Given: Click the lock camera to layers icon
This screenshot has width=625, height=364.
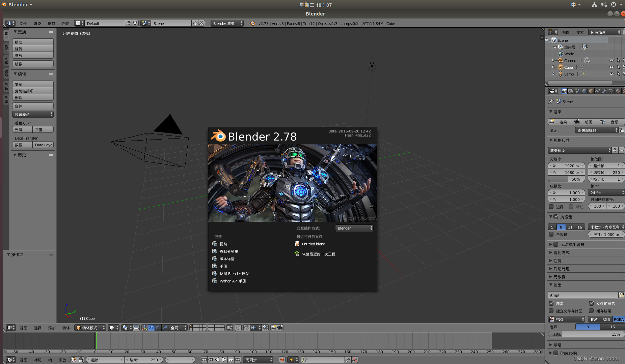Looking at the screenshot, I should (x=230, y=328).
